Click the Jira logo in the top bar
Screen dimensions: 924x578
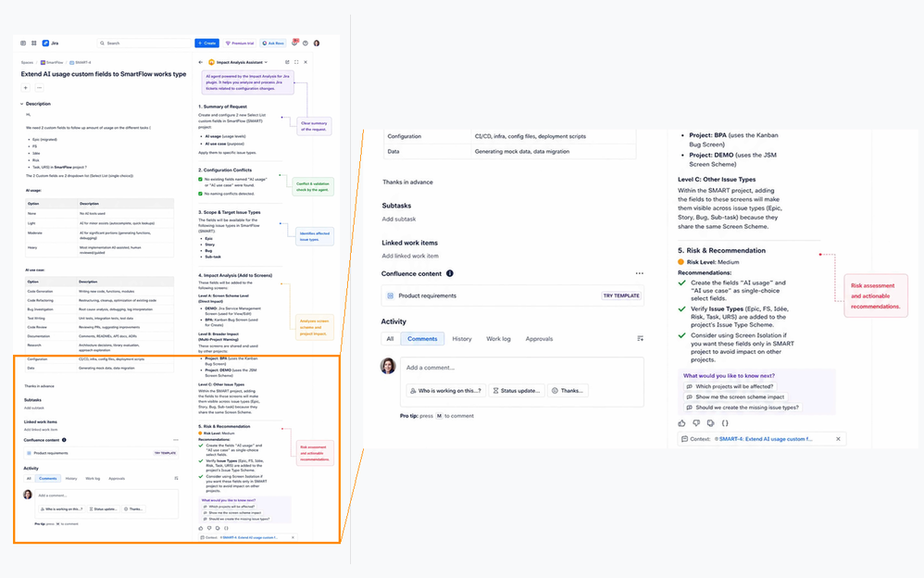coord(50,43)
